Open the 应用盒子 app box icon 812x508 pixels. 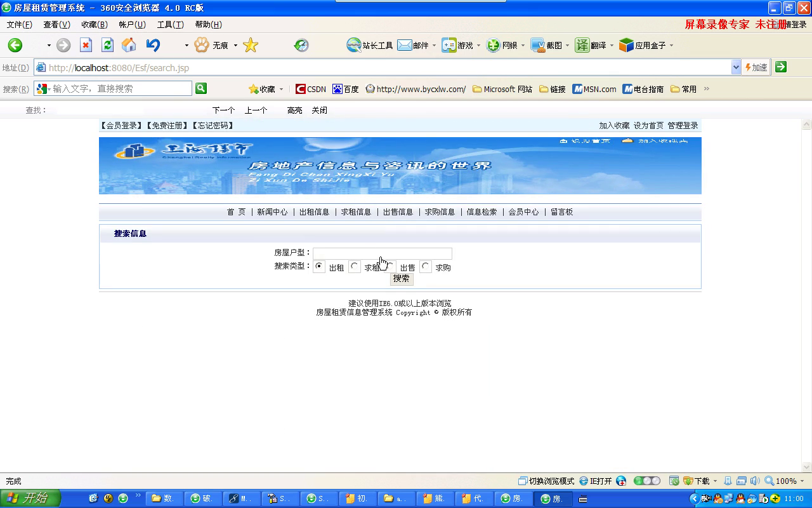627,45
